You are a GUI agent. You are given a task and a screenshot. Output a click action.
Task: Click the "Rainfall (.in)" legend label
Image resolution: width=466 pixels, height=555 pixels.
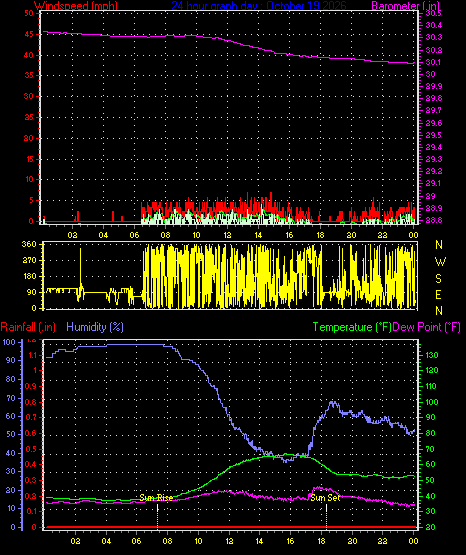point(28,327)
